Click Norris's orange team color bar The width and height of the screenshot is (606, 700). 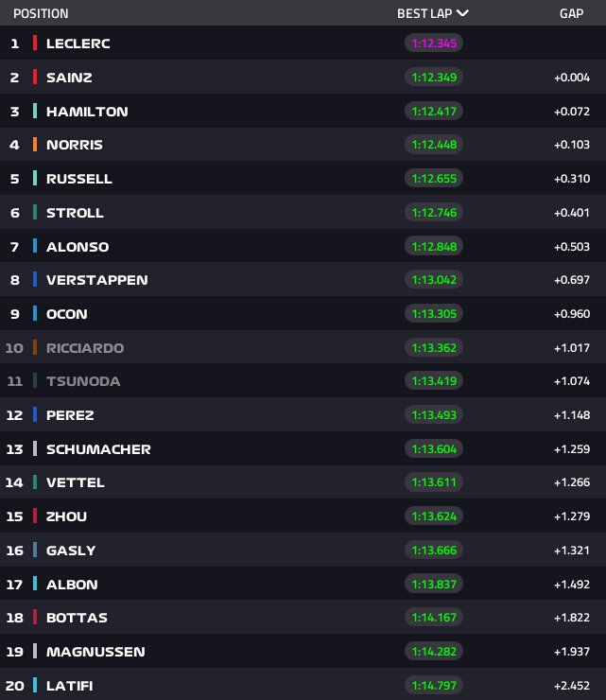[35, 145]
